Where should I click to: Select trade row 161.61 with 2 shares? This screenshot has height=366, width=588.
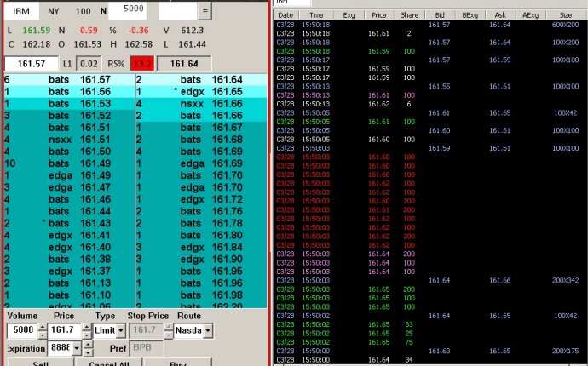point(430,33)
